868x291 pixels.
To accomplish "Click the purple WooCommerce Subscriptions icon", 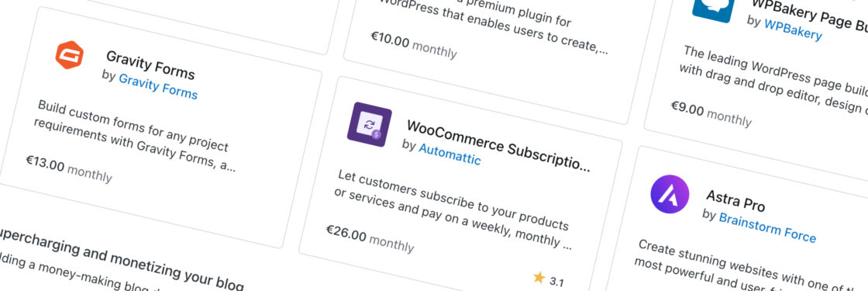I will click(369, 124).
